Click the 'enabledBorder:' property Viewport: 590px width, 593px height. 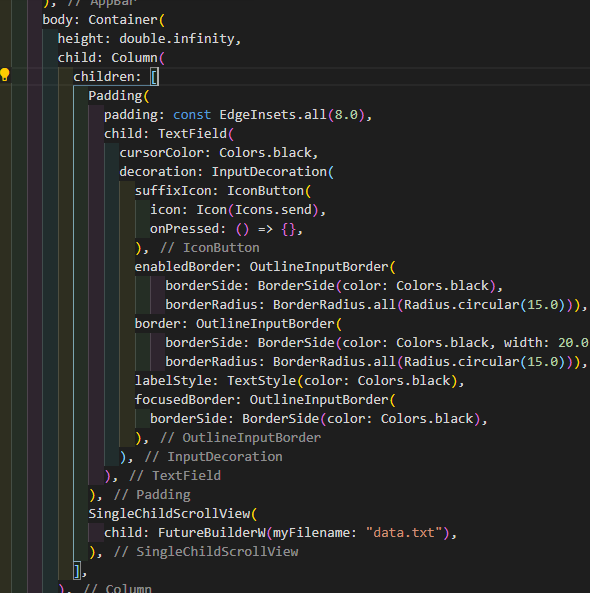pyautogui.click(x=188, y=267)
